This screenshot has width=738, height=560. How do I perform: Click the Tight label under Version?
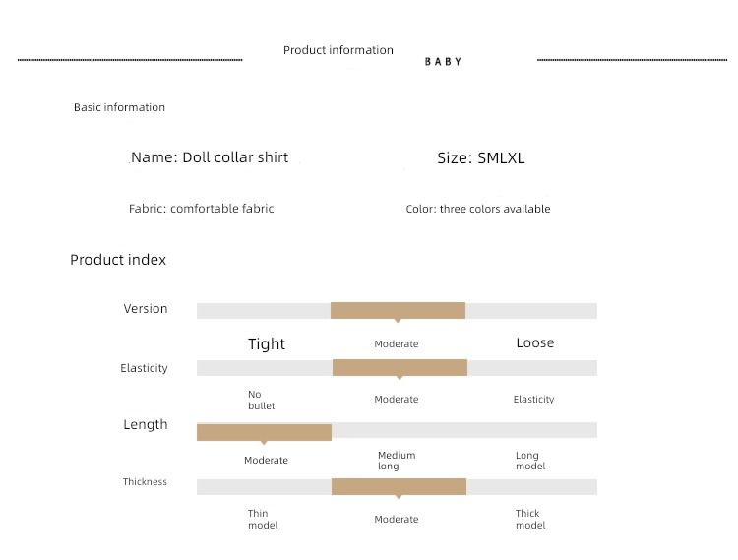coord(267,344)
